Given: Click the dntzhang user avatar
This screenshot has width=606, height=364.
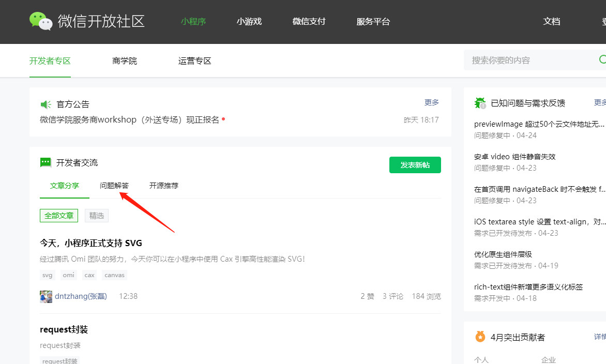Looking at the screenshot, I should pos(46,296).
